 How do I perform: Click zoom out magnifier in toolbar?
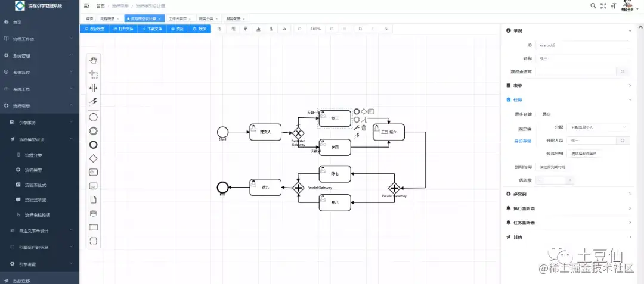(300, 29)
